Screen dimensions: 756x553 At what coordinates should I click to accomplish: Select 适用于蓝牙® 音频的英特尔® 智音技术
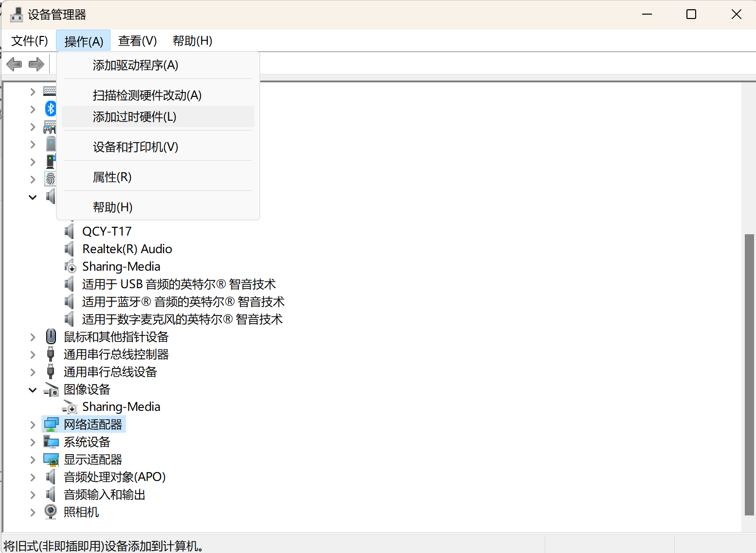[x=183, y=302]
